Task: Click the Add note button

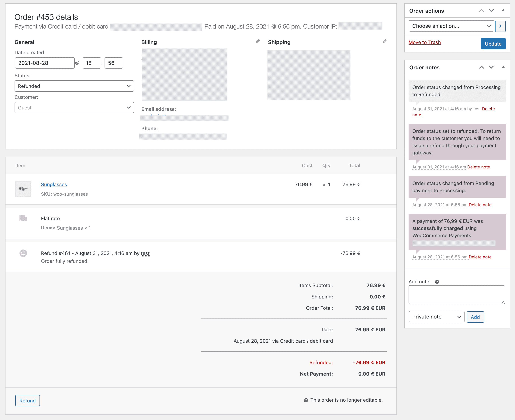Action: 475,317
